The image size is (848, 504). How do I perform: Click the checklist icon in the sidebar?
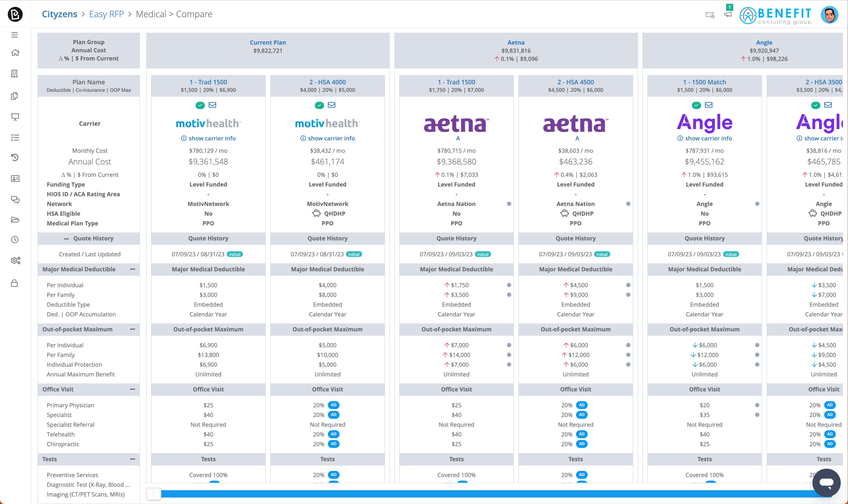coord(15,138)
